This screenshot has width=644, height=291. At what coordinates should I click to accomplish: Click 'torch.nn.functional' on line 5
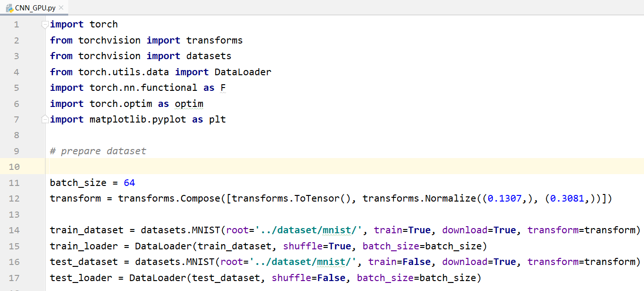pos(144,88)
